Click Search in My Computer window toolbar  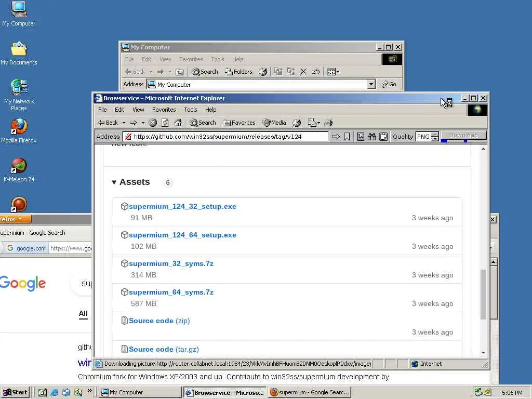point(205,72)
